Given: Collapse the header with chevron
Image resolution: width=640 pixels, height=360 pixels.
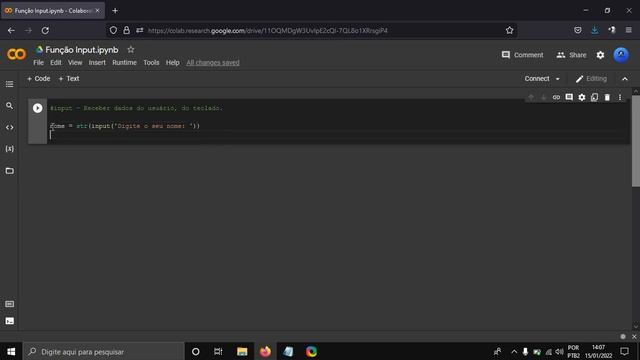Looking at the screenshot, I should [625, 79].
